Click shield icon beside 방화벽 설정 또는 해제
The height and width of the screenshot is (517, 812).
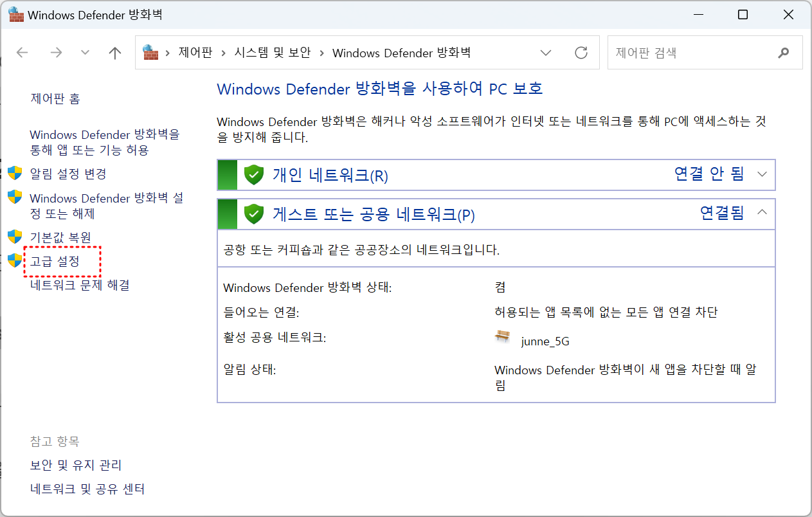15,197
